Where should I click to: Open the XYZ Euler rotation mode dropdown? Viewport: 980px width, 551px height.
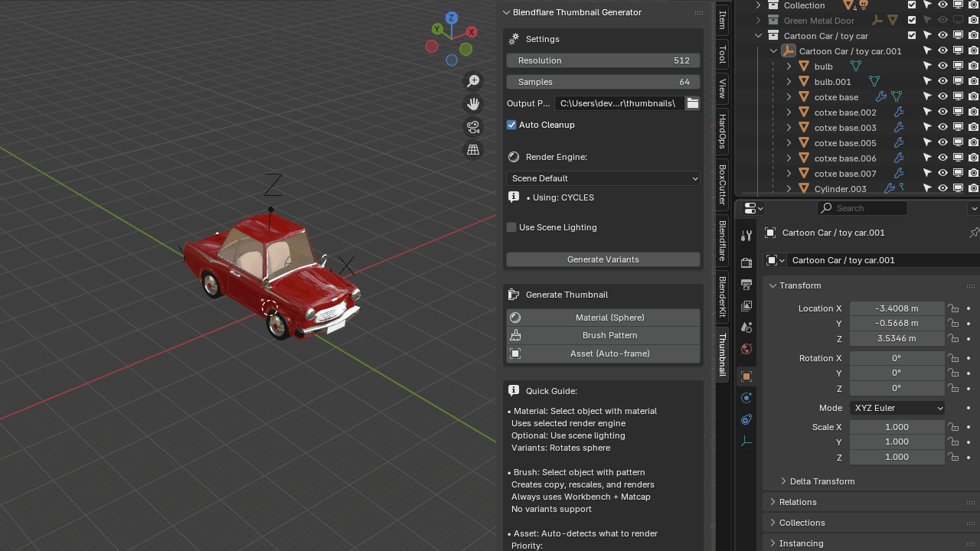[x=897, y=408]
